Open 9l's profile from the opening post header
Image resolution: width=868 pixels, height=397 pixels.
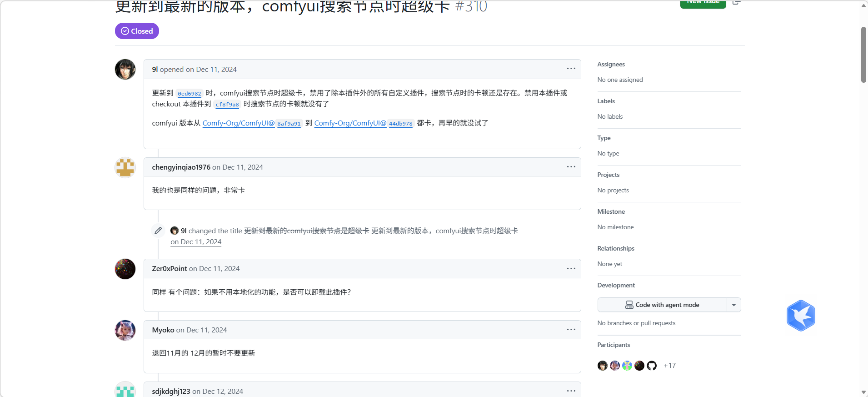click(155, 69)
